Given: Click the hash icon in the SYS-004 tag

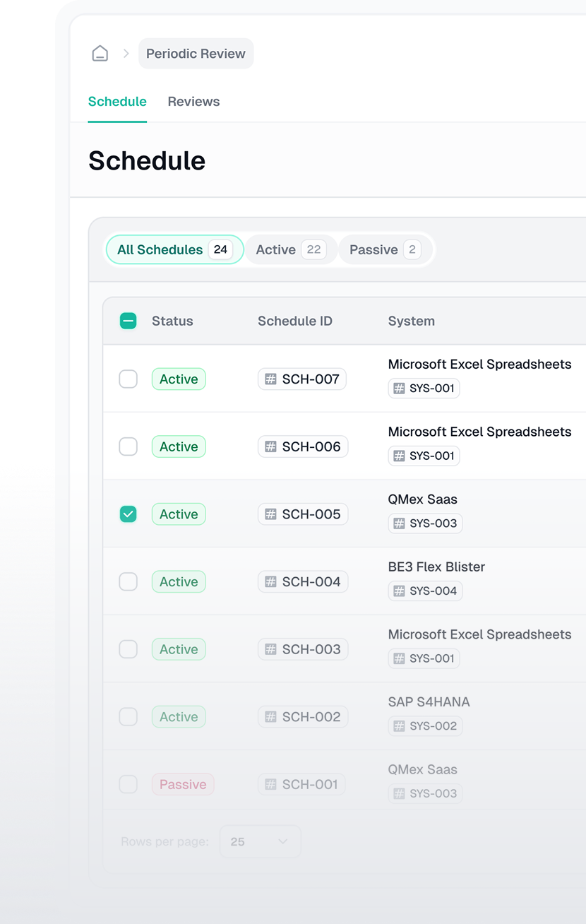Looking at the screenshot, I should [399, 591].
